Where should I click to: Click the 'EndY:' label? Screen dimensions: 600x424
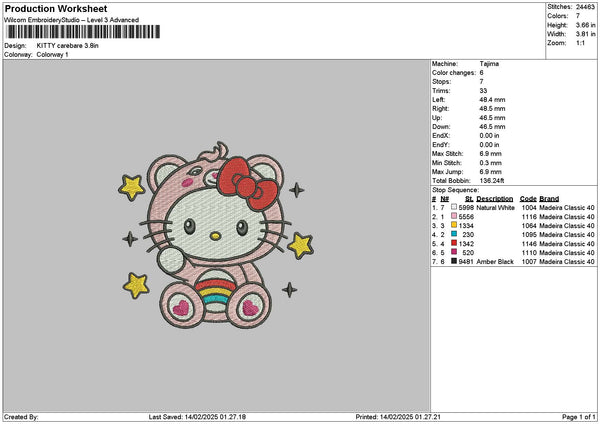[441, 145]
